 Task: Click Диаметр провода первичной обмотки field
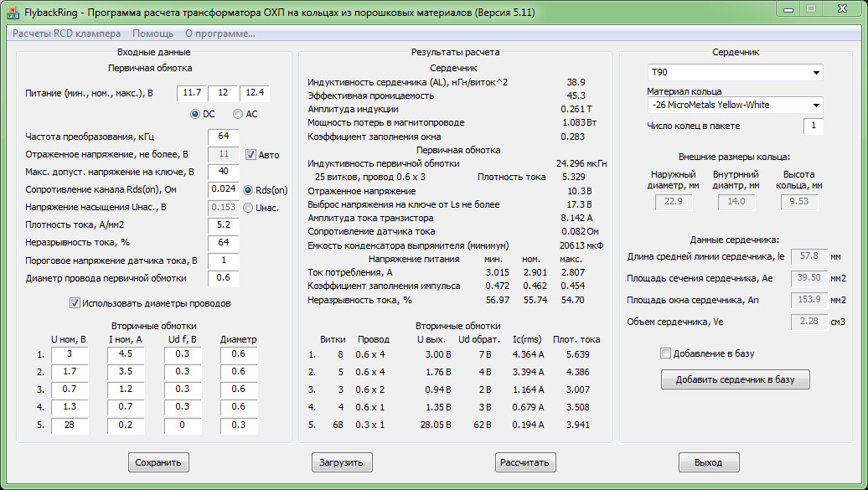pyautogui.click(x=224, y=278)
